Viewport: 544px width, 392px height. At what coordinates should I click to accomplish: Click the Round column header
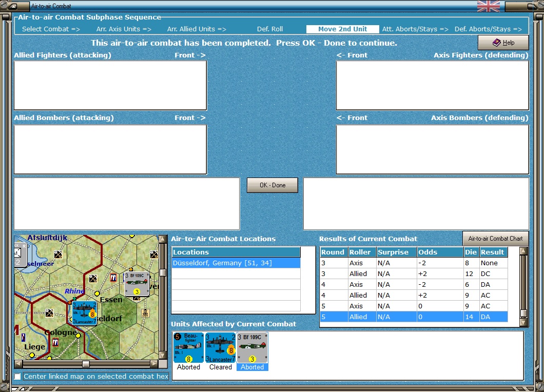[334, 252]
